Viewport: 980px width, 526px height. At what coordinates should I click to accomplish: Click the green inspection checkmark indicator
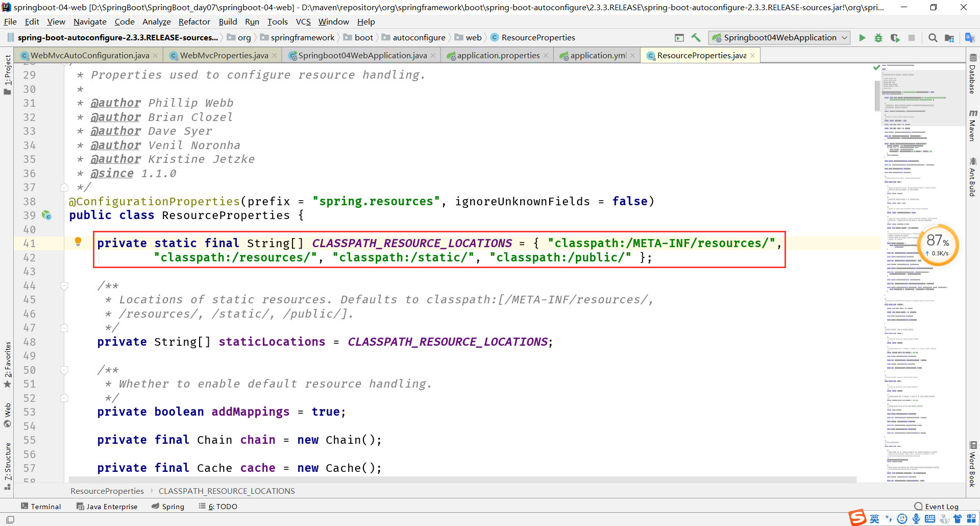[x=876, y=67]
